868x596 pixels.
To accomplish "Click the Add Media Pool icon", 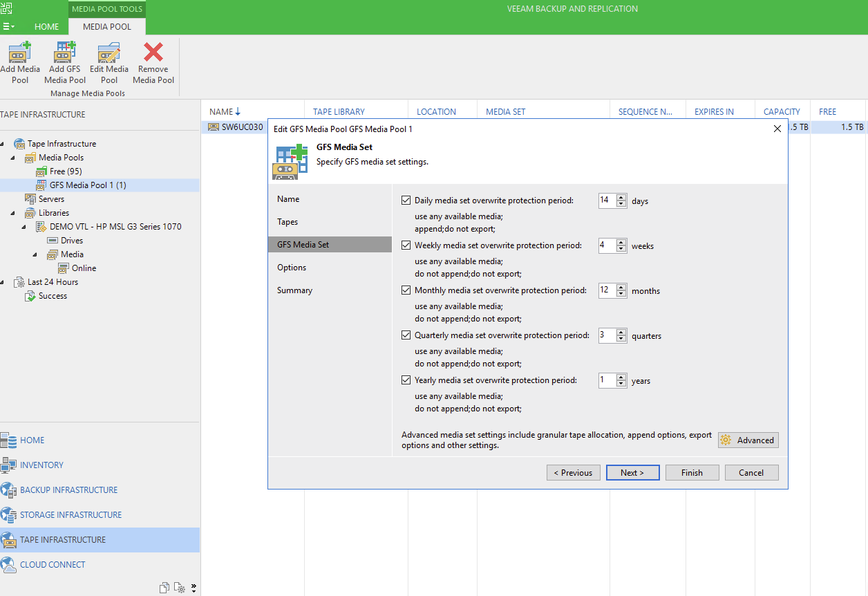I will (20, 53).
